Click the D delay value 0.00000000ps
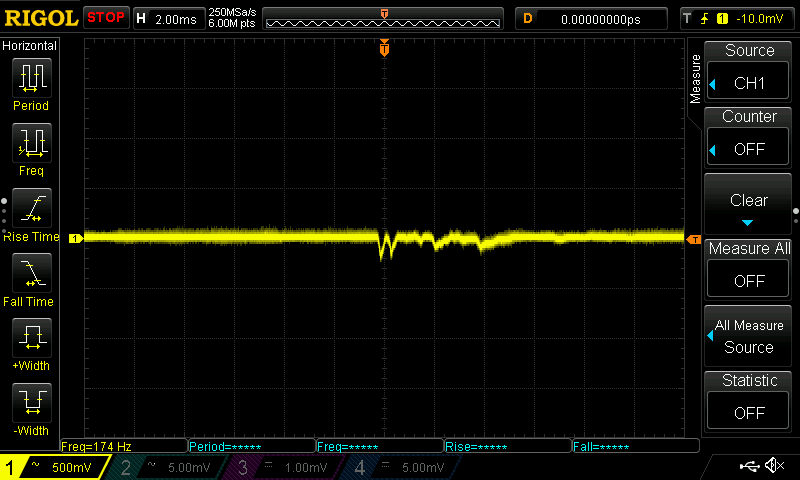Image resolution: width=800 pixels, height=480 pixels. pyautogui.click(x=591, y=19)
